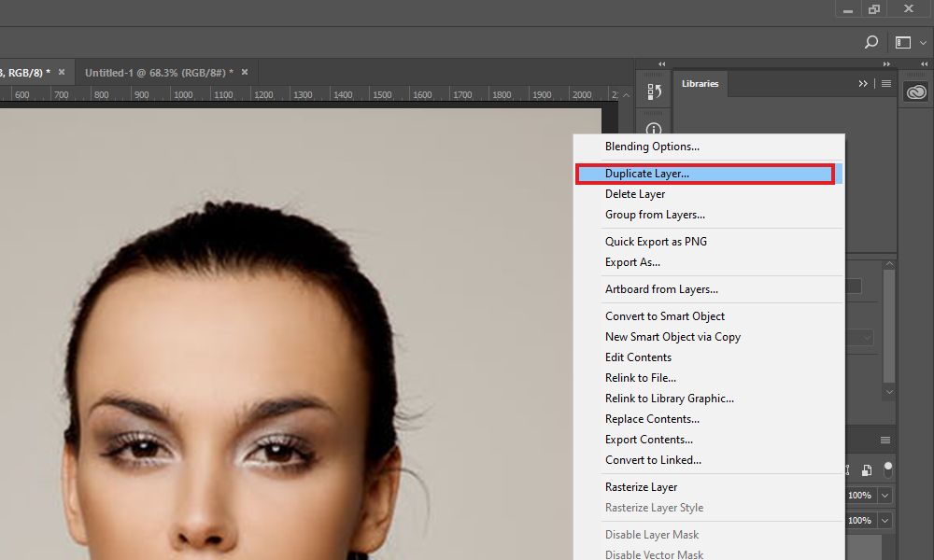Close the Untitled-1 document tab
The width and height of the screenshot is (934, 560).
[x=244, y=72]
